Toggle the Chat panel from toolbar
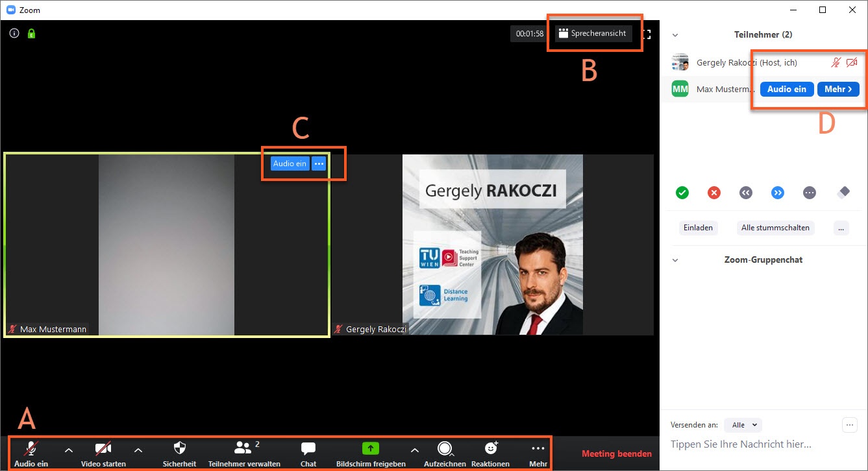Viewport: 868px width, 471px height. point(308,454)
